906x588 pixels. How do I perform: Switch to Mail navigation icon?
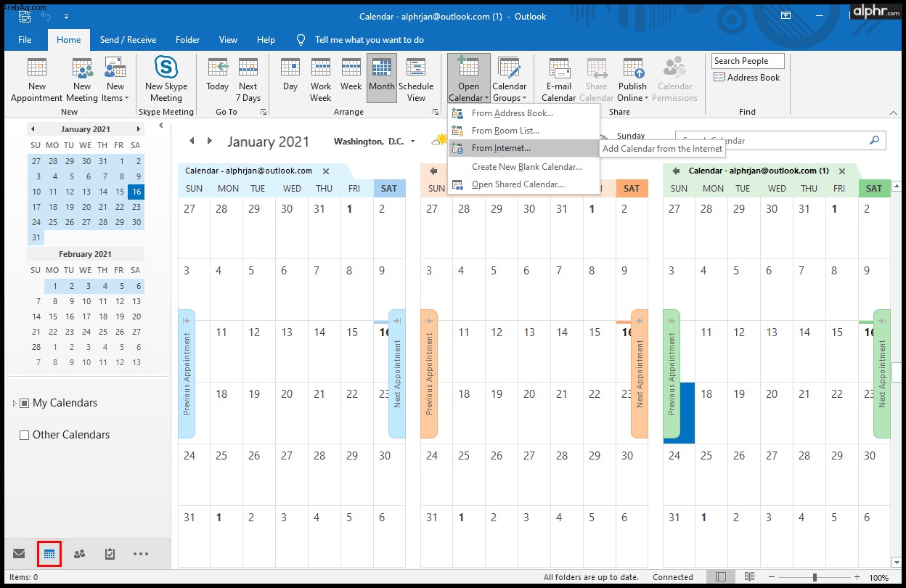[x=19, y=554]
